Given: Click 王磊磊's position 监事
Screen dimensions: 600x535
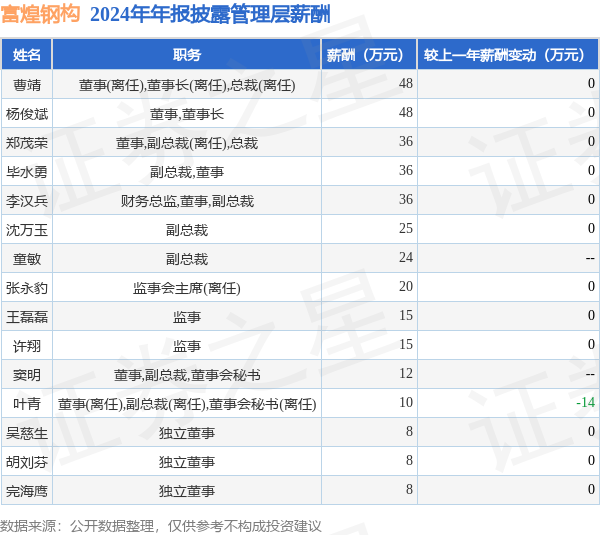Looking at the screenshot, I should click(187, 317).
